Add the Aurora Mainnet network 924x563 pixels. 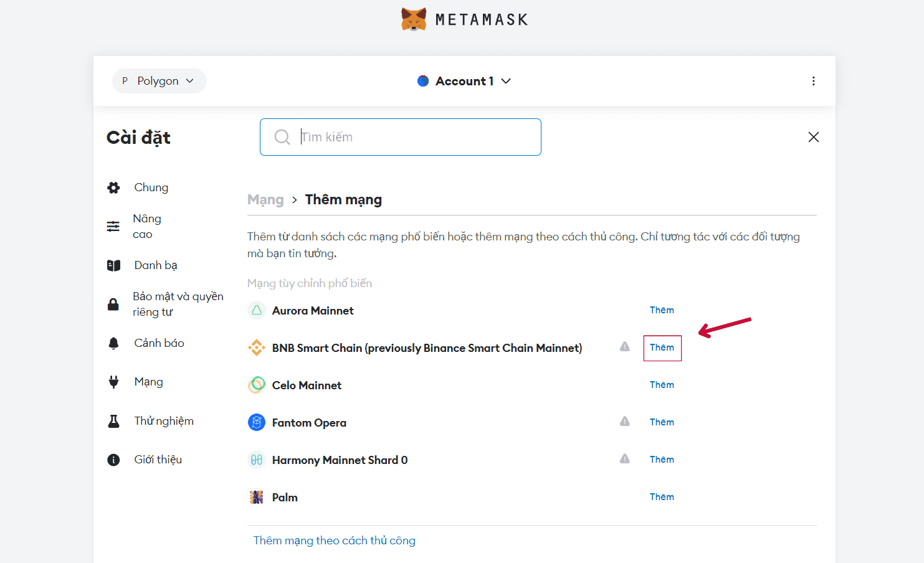[662, 310]
